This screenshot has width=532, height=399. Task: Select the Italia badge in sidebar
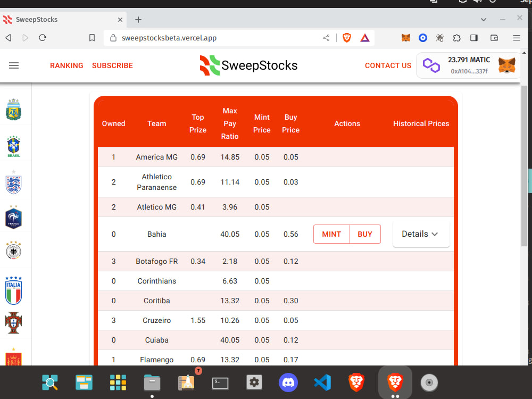(x=13, y=287)
